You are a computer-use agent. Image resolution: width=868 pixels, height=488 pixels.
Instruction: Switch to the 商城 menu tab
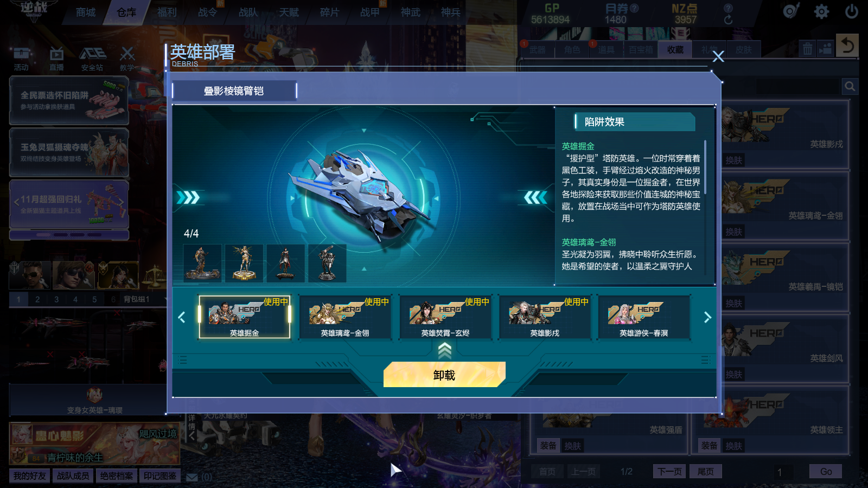[x=86, y=12]
